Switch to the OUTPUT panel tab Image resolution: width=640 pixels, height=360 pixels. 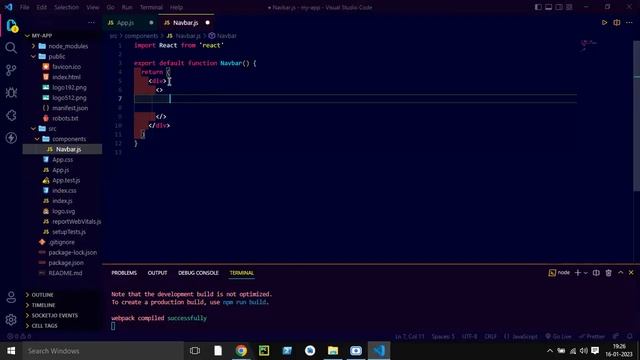157,273
